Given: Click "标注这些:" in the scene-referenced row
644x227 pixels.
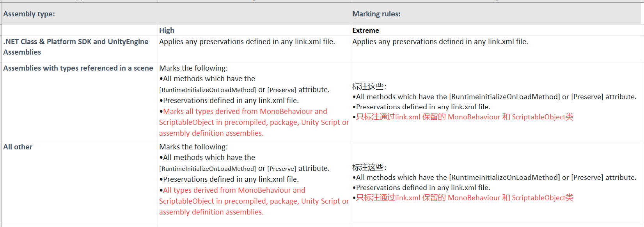Looking at the screenshot, I should 369,87.
